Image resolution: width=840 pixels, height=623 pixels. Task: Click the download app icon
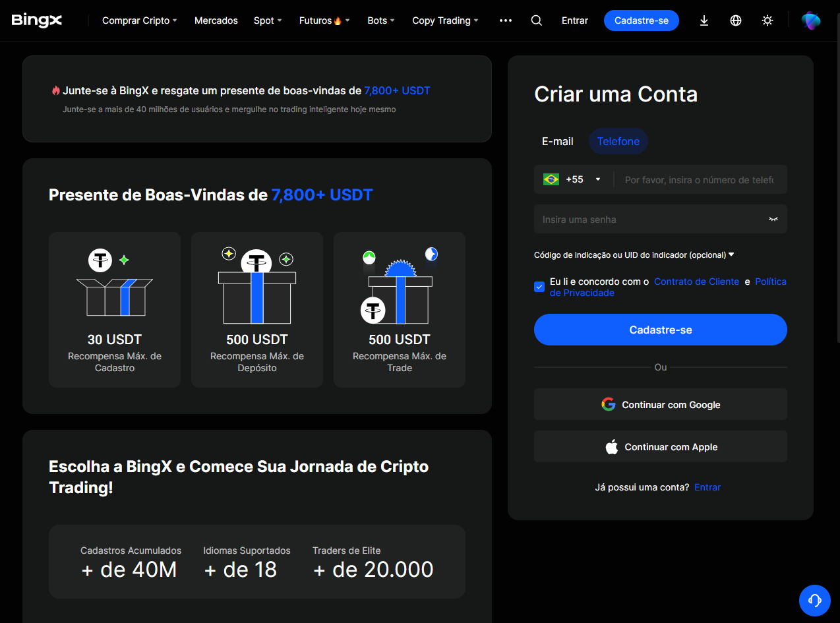click(x=704, y=20)
